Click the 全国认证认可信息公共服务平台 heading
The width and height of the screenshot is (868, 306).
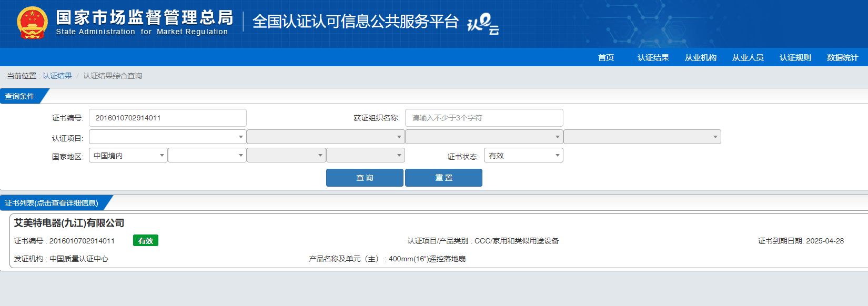click(356, 22)
